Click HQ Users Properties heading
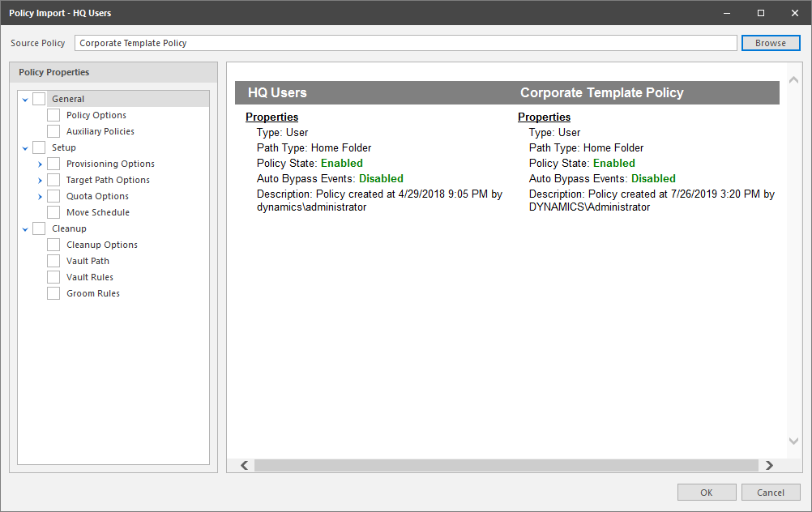Image resolution: width=812 pixels, height=512 pixels. pyautogui.click(x=271, y=117)
